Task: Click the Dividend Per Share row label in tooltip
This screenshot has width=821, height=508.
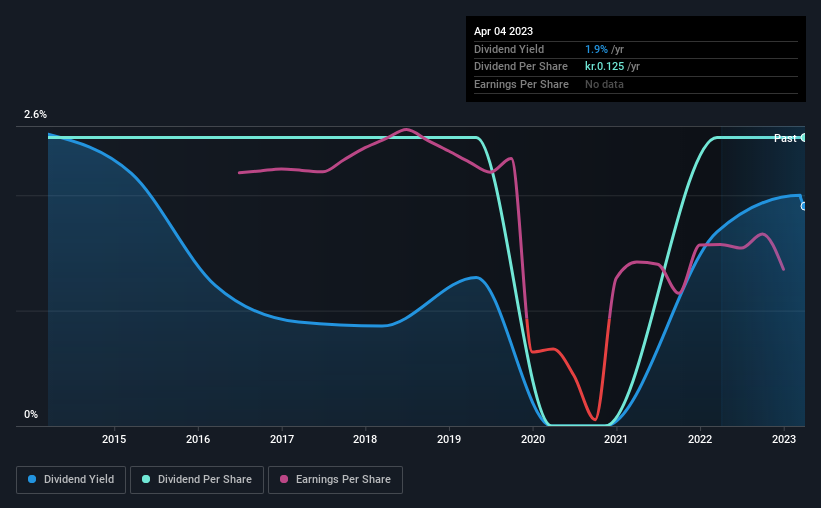Action: (x=520, y=67)
